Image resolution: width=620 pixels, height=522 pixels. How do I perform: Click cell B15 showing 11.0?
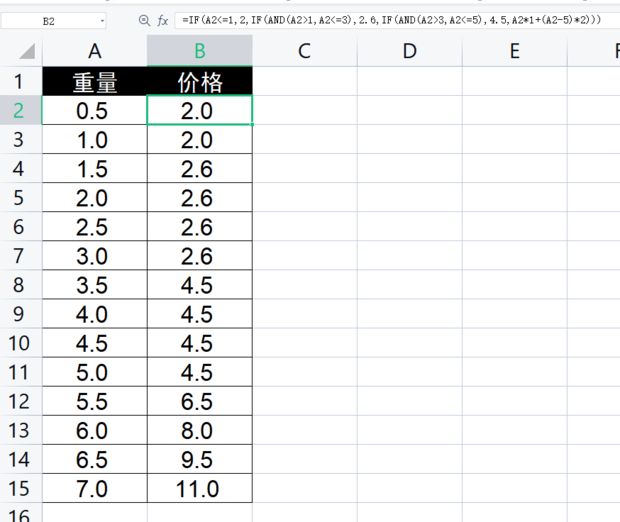tap(200, 488)
